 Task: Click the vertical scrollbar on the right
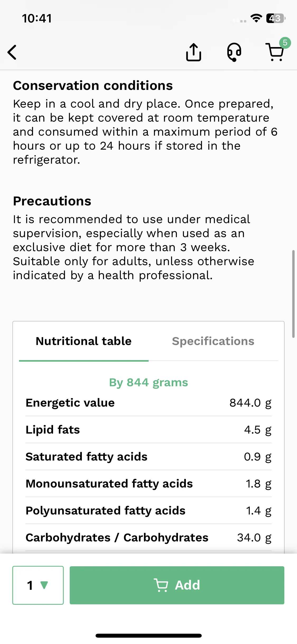tap(293, 294)
